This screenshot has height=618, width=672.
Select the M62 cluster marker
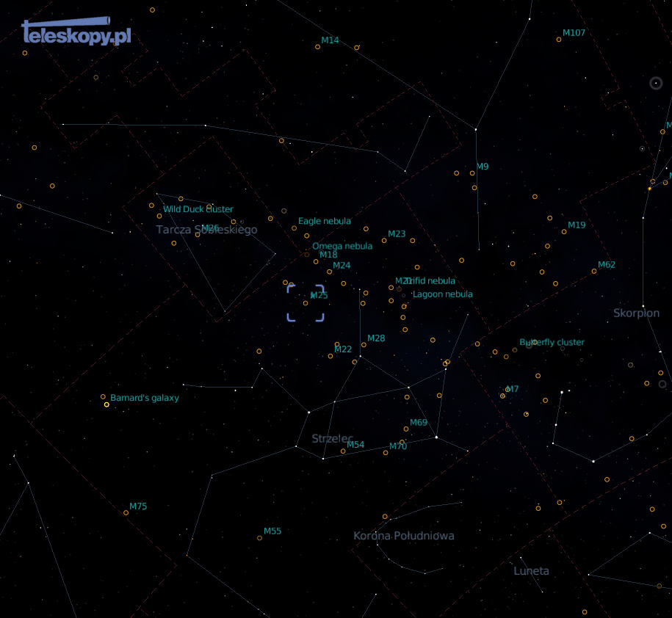(594, 272)
